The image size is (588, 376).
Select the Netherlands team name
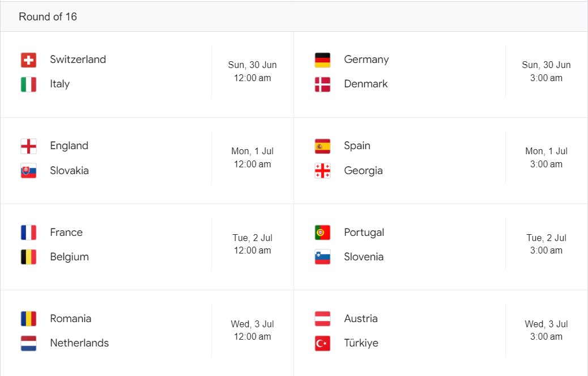(x=79, y=343)
